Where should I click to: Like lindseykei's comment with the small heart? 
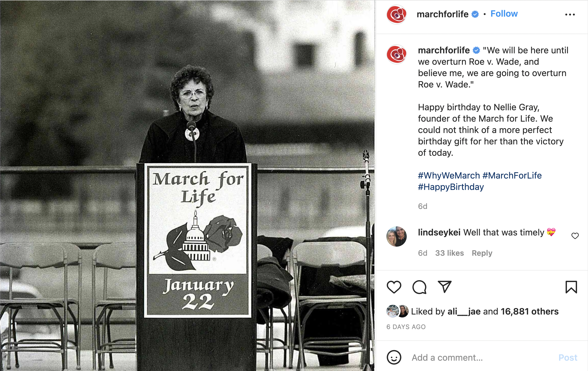coord(575,236)
